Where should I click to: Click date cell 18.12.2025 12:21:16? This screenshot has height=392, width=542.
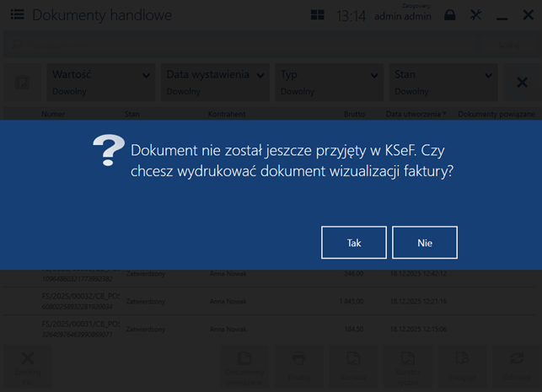click(x=418, y=301)
